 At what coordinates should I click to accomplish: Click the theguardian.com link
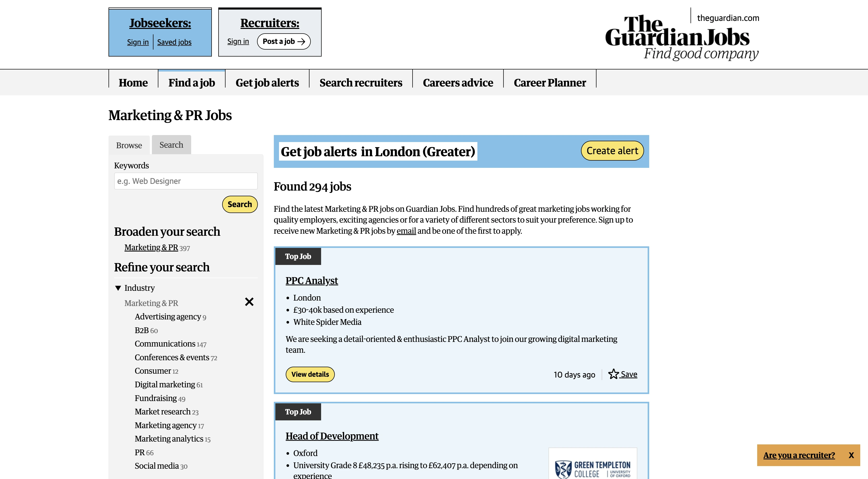click(x=728, y=18)
